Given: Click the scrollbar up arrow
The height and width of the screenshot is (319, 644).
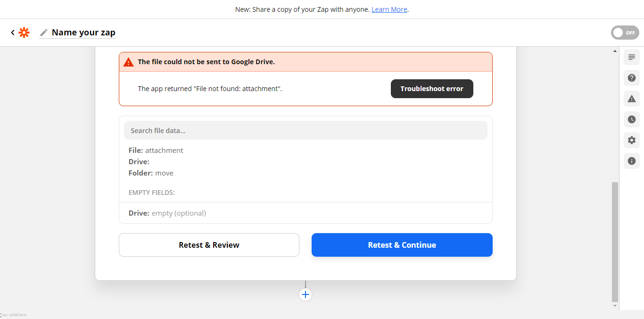Looking at the screenshot, I should pyautogui.click(x=615, y=50).
